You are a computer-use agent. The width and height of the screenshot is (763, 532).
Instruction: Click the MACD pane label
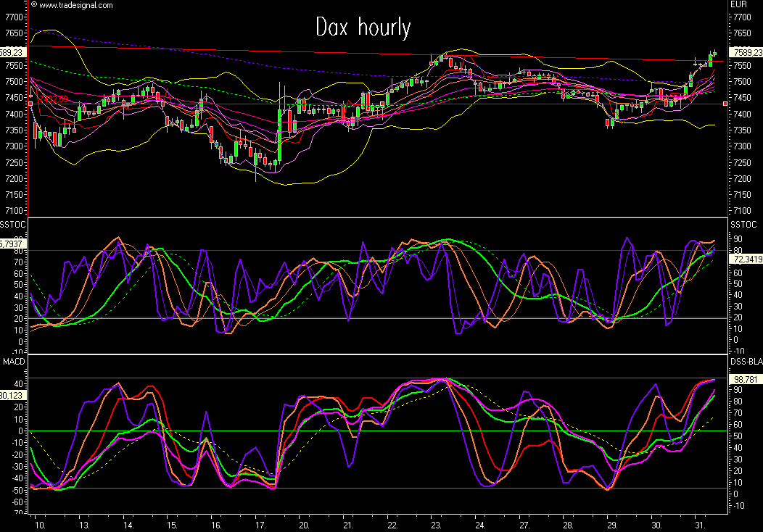[x=12, y=362]
